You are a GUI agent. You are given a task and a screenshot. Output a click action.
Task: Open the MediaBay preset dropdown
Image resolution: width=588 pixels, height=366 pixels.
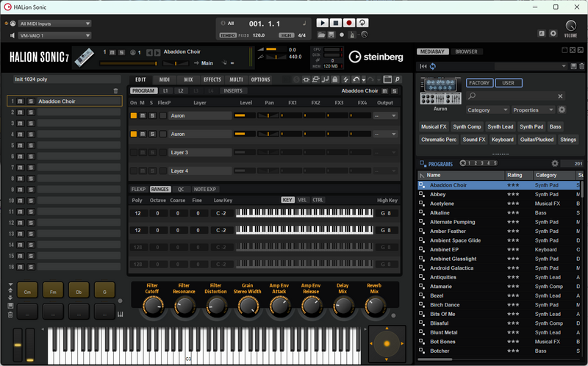click(531, 66)
